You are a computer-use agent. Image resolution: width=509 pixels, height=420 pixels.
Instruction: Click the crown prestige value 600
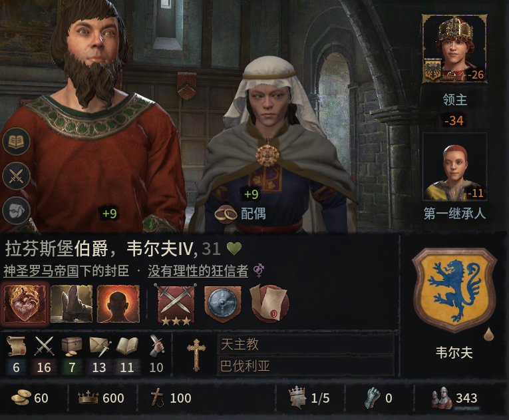(101, 398)
